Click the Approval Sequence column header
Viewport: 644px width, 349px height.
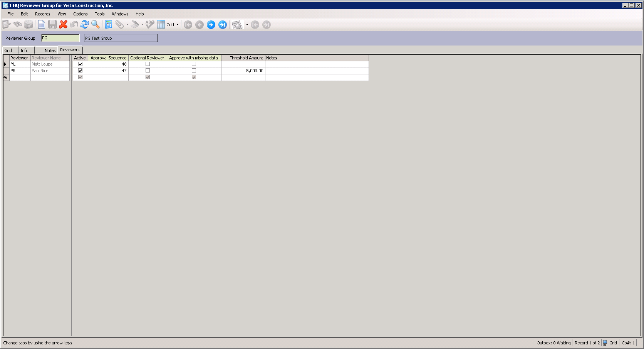point(108,58)
